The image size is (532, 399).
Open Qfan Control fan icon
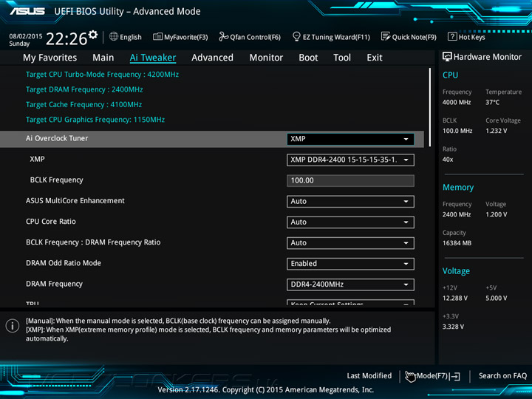coord(223,37)
